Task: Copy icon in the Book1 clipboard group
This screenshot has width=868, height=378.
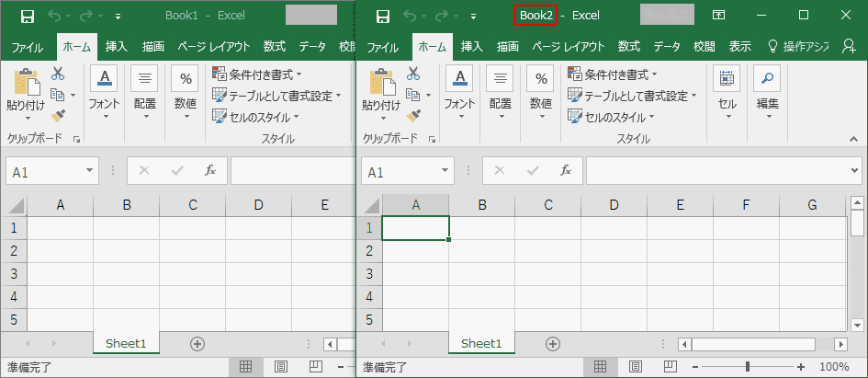Action: (58, 95)
